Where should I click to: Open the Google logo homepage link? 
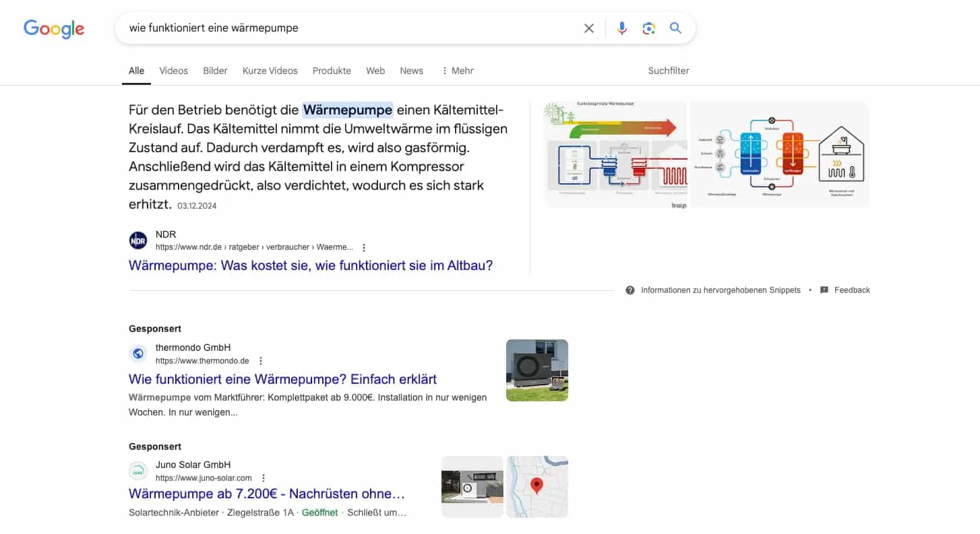(x=54, y=28)
